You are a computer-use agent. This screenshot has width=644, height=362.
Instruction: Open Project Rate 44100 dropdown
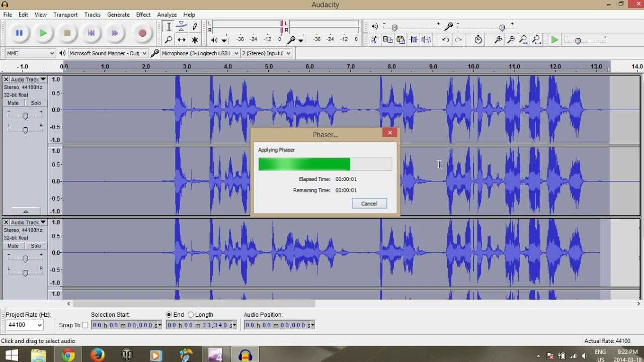(24, 325)
